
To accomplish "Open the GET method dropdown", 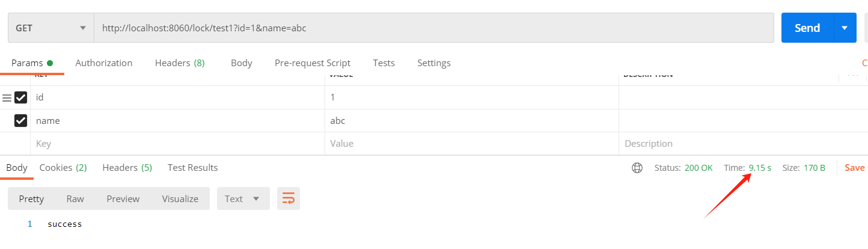I will [50, 28].
